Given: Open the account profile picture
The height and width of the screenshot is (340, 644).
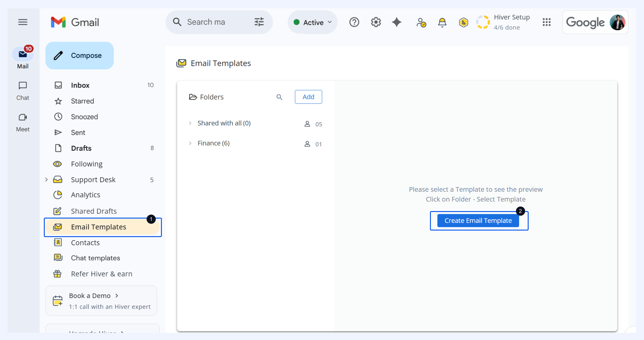Looking at the screenshot, I should tap(617, 22).
